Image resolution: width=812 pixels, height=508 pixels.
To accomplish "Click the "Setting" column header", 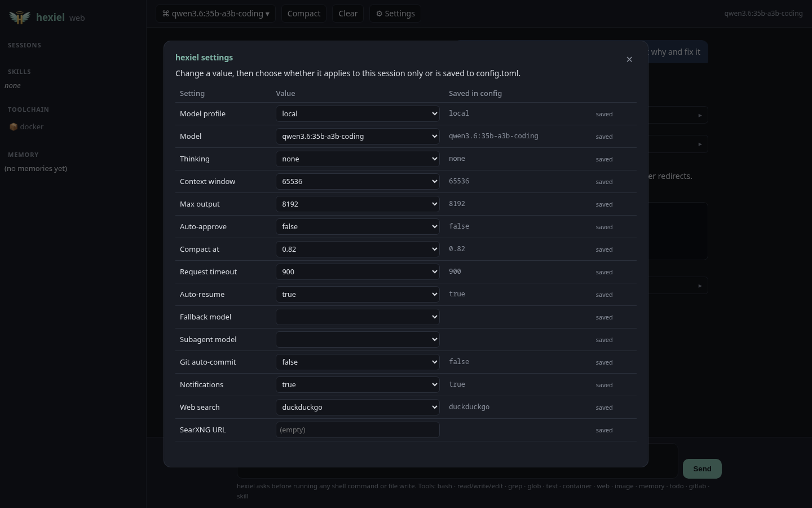I will 192,94.
